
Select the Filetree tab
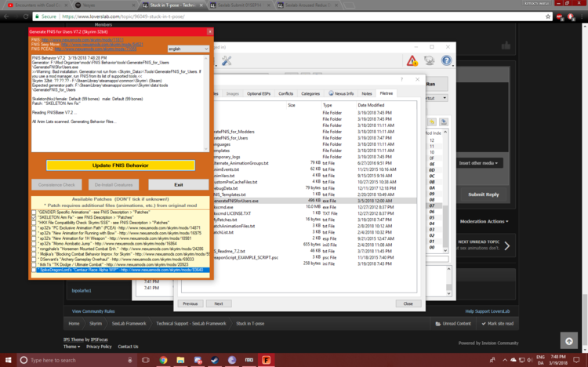[387, 93]
